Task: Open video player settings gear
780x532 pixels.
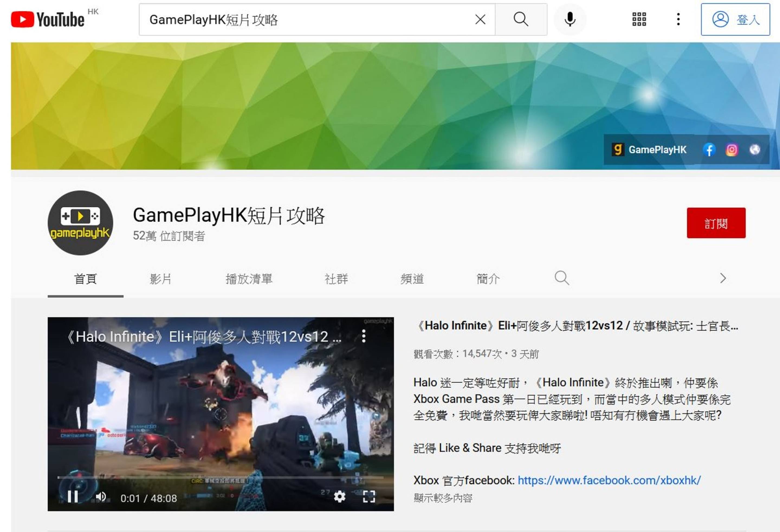Action: click(x=339, y=496)
